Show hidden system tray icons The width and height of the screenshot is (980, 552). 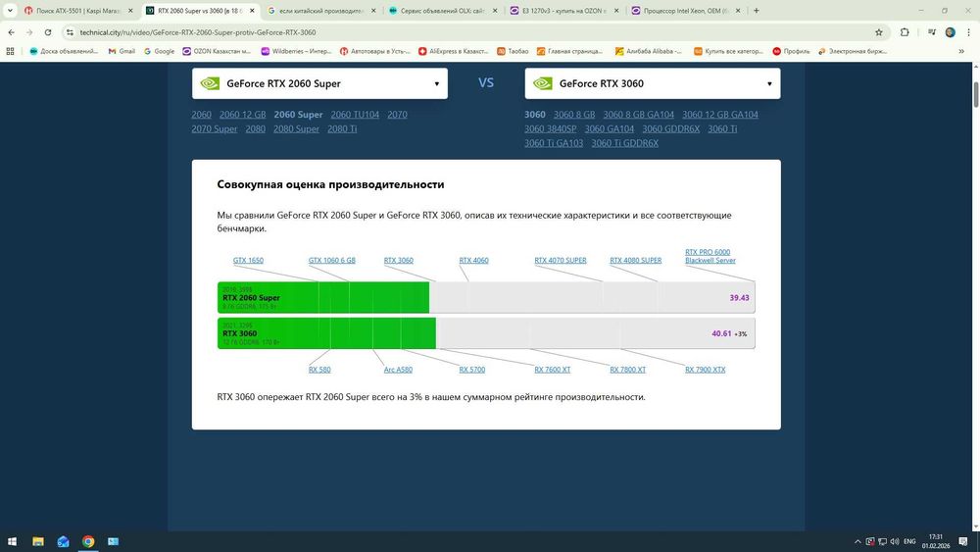click(857, 541)
